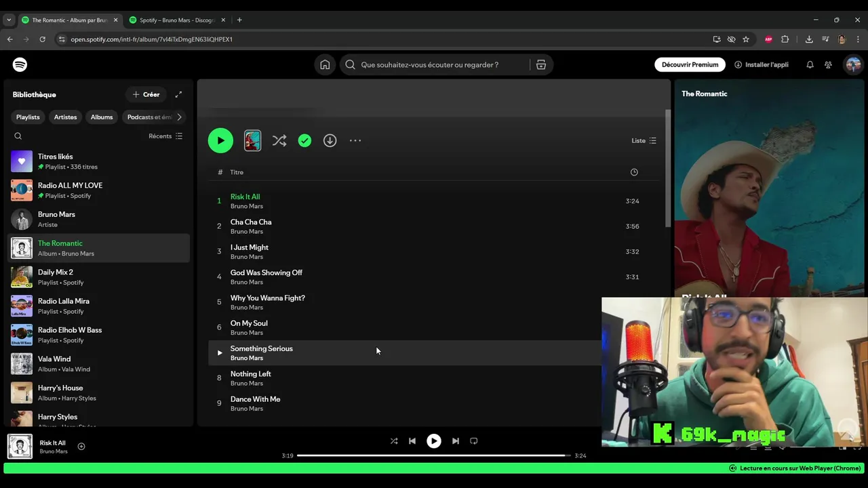The image size is (868, 488).
Task: Select the Playlists filter chip
Action: click(x=28, y=117)
